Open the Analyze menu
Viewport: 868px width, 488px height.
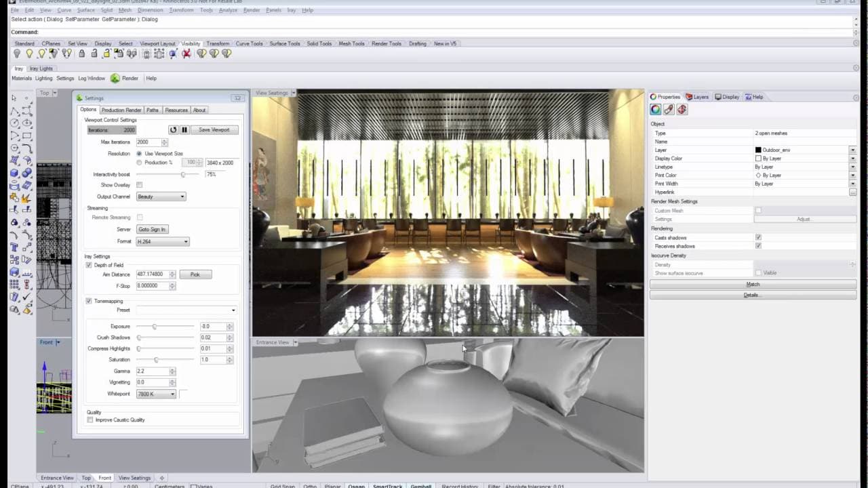[x=228, y=10]
